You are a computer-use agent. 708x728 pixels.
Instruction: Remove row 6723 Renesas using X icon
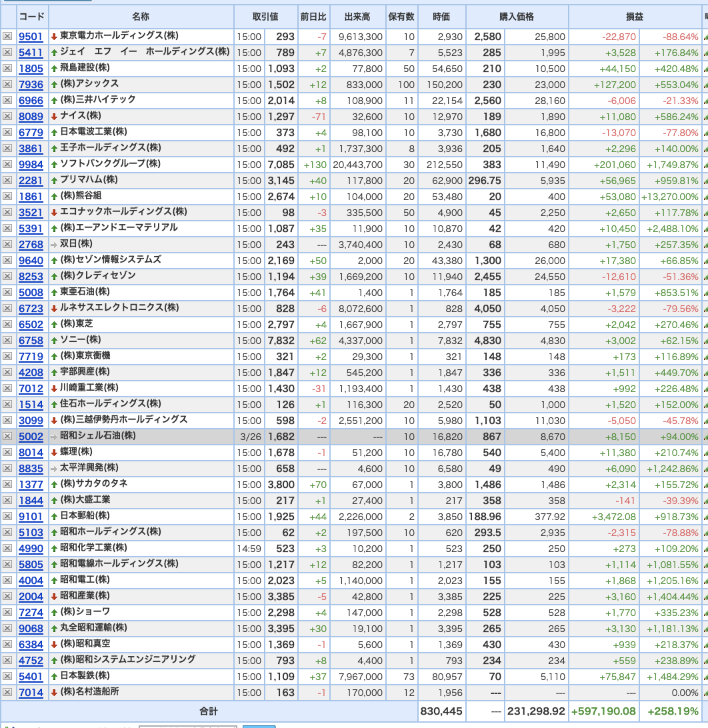tap(7, 309)
